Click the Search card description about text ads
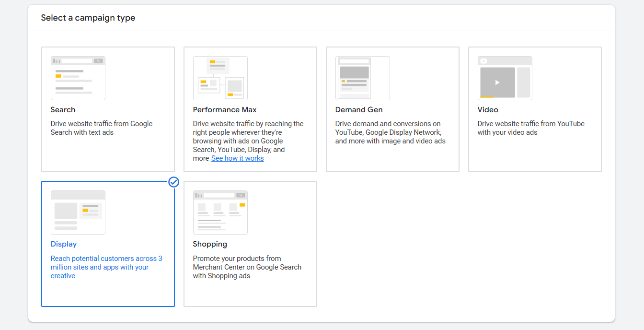Screen dimensions: 644x330 [102, 128]
